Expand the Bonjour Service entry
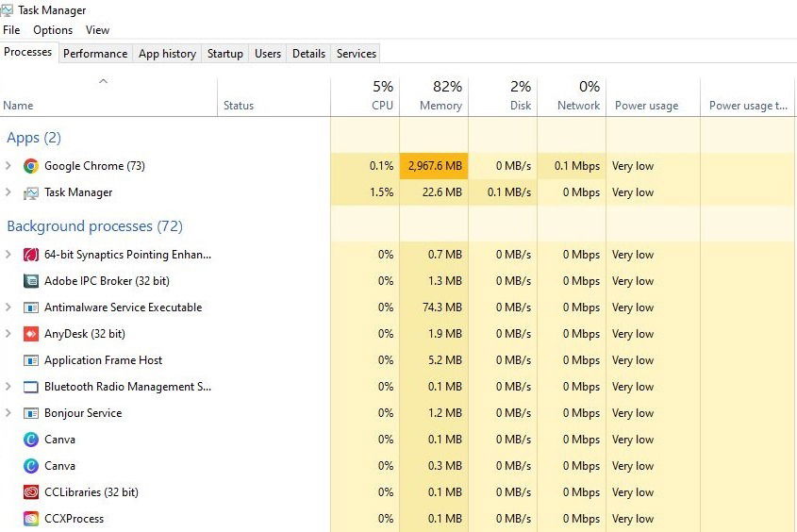 click(8, 412)
